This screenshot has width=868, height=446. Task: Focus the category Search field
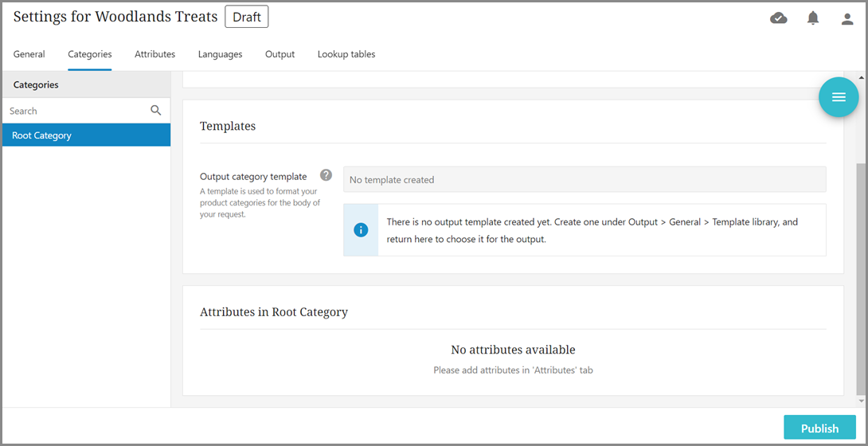tap(76, 111)
